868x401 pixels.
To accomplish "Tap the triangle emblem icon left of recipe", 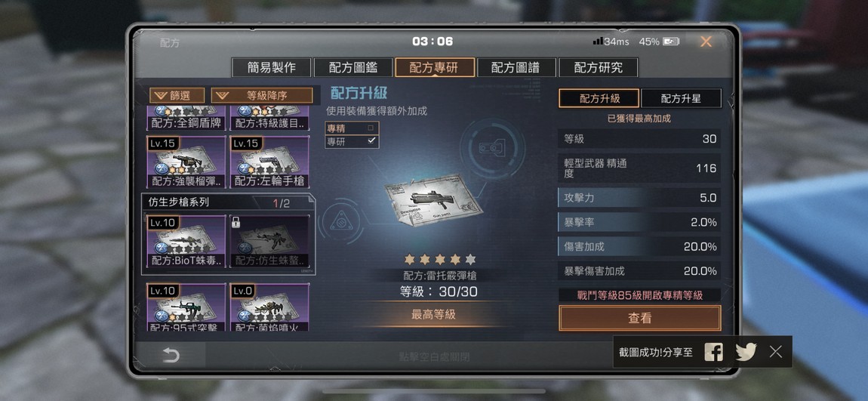I will 340,223.
